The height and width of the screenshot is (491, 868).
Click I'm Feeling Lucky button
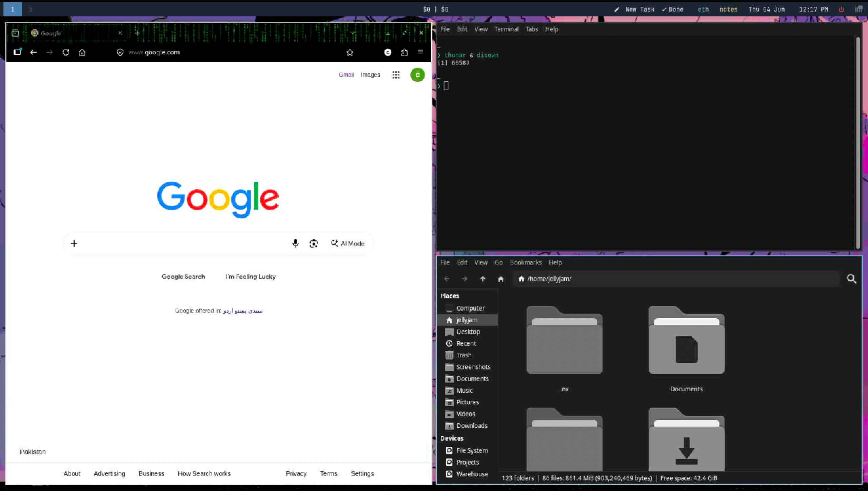(x=251, y=276)
